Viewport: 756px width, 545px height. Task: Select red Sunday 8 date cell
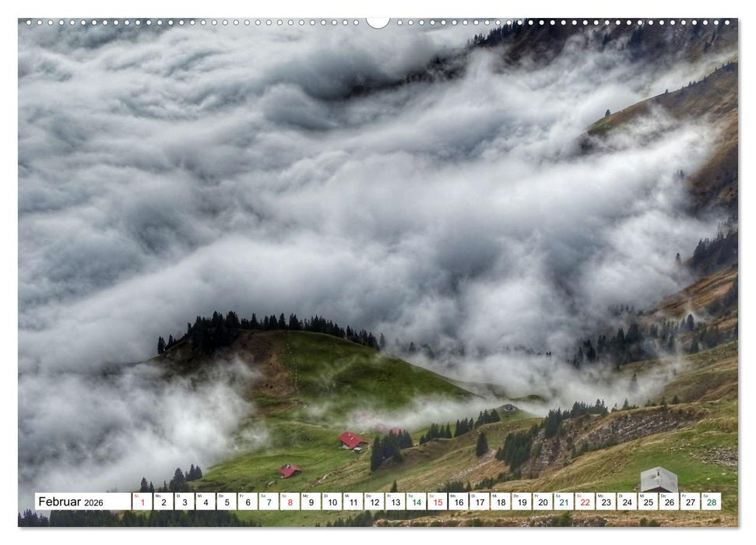[290, 502]
